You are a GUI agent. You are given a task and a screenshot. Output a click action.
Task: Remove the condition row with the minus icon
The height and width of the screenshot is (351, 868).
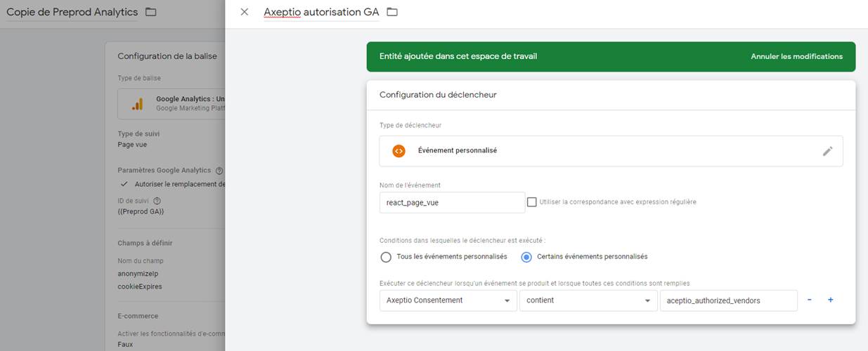coord(810,300)
